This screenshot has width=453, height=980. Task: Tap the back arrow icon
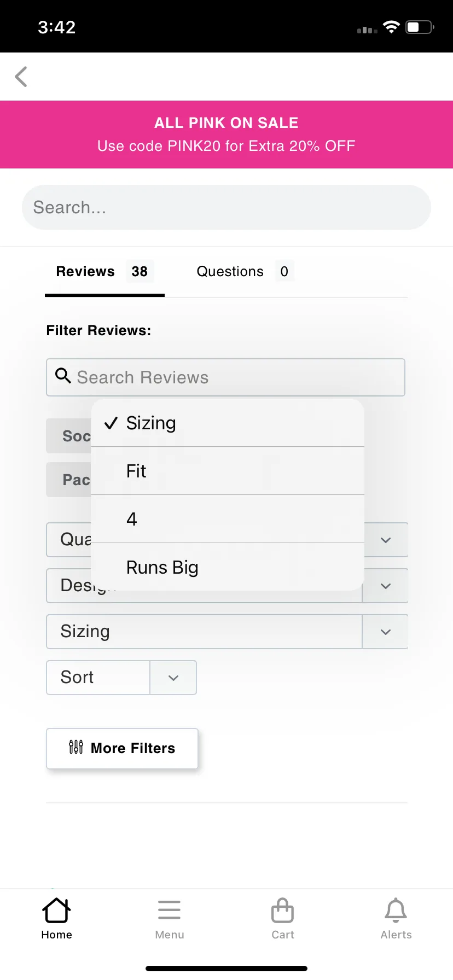pyautogui.click(x=21, y=77)
